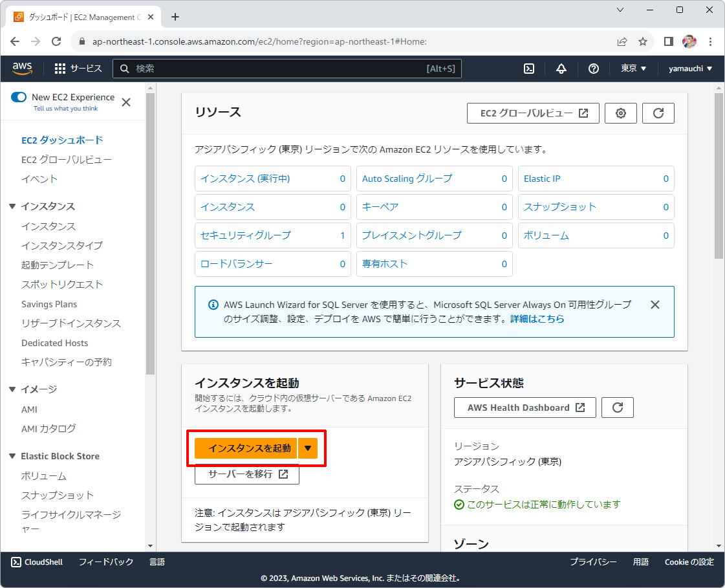Open the Chrome profile avatar
Screen dimensions: 725x588
[689, 41]
